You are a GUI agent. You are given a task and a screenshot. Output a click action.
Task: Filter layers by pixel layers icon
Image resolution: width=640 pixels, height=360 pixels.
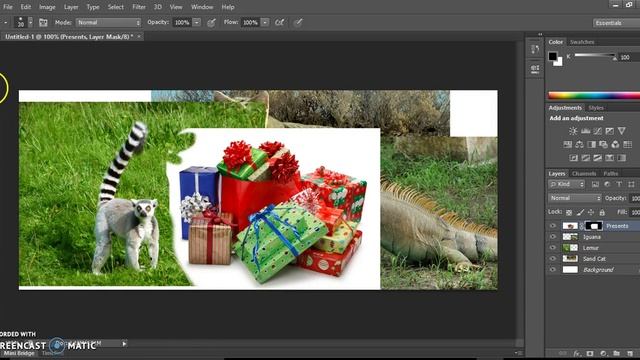pos(596,184)
